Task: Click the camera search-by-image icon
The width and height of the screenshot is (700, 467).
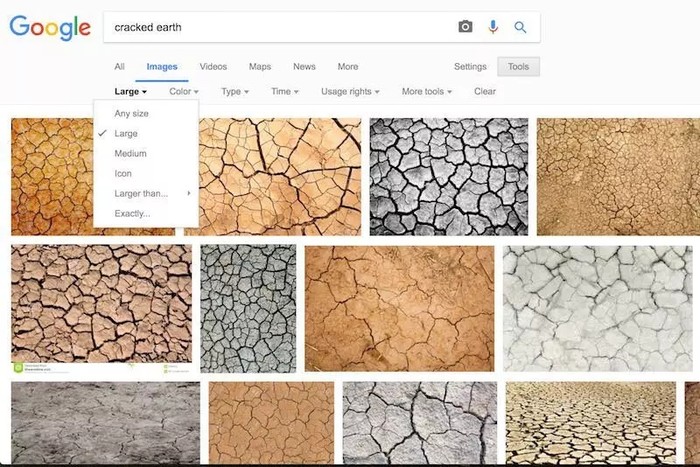Action: pos(465,27)
